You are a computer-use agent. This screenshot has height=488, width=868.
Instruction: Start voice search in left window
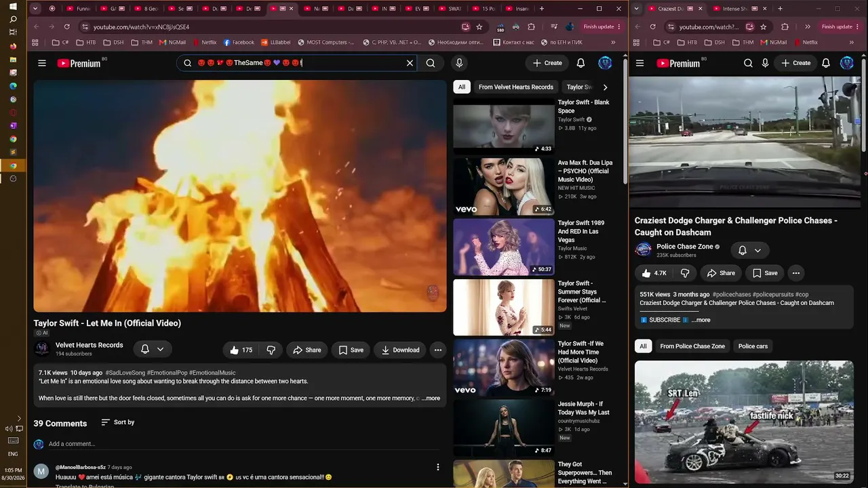pyautogui.click(x=459, y=63)
